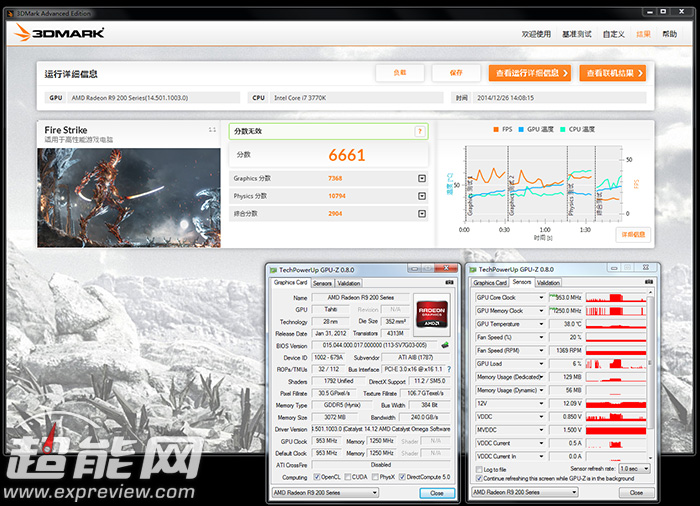This screenshot has height=506, width=700.
Task: Expand the Physics 分数 details
Action: 422,196
